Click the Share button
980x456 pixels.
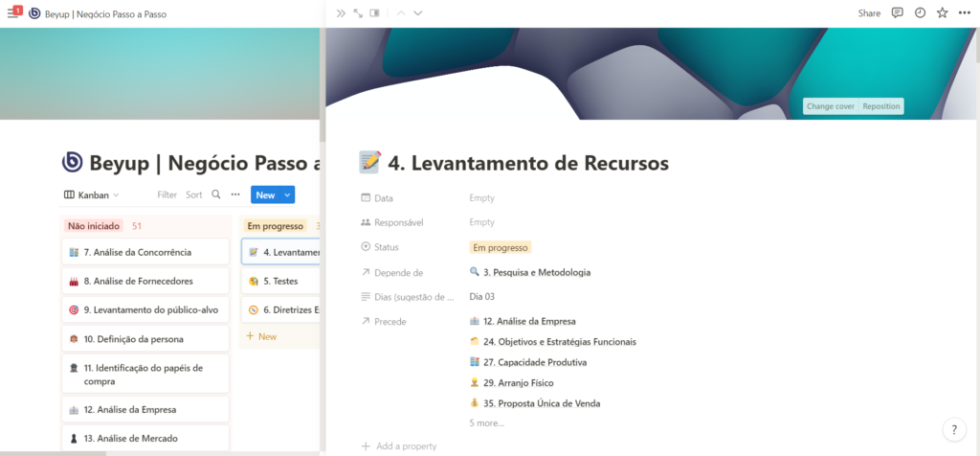(869, 13)
